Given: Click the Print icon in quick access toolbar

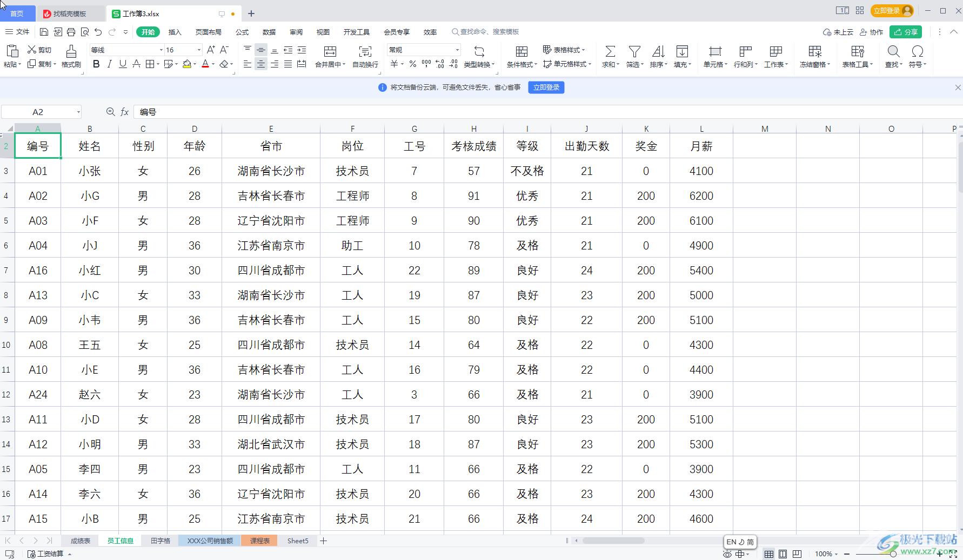Looking at the screenshot, I should click(x=71, y=32).
